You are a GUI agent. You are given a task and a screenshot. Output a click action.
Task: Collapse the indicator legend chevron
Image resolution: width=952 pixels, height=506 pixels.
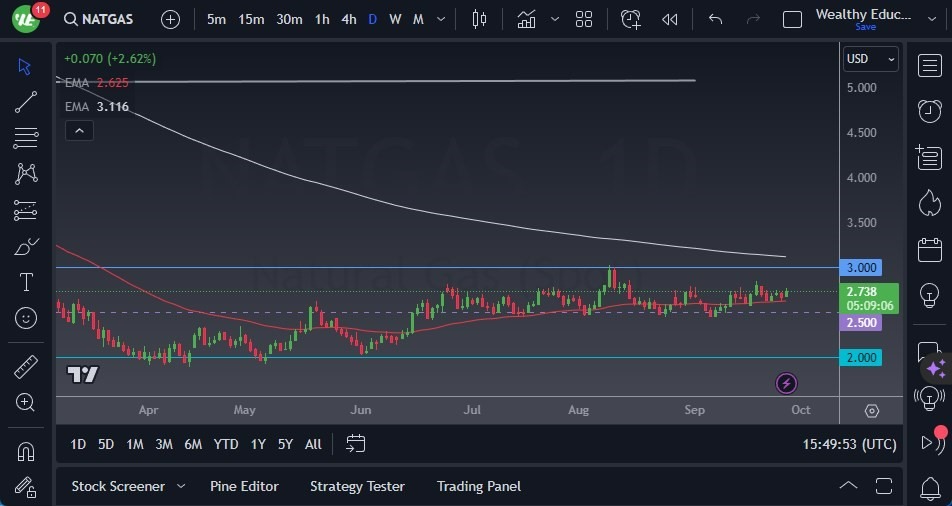78,130
